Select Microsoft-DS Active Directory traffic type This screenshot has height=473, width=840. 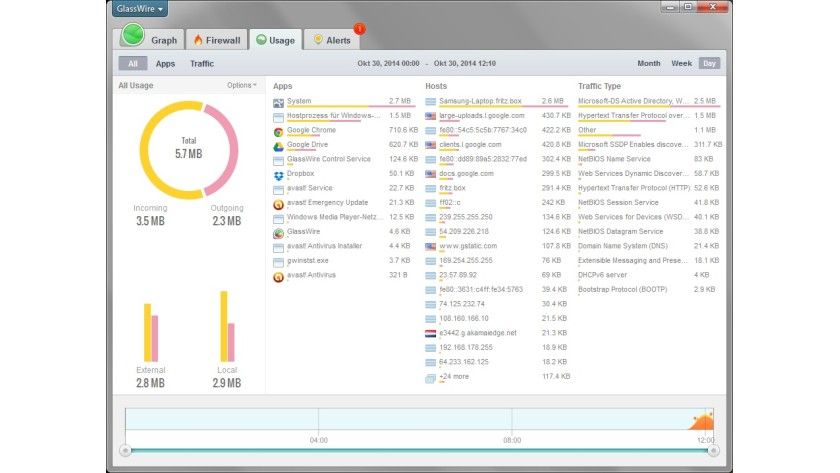tap(631, 101)
